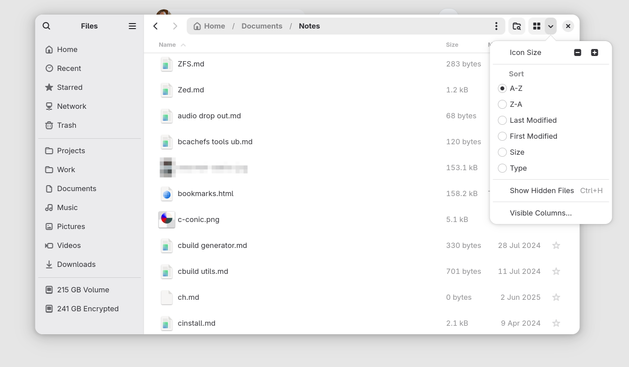Click the Size column header
Screen dimensions: 629x367
click(452, 45)
